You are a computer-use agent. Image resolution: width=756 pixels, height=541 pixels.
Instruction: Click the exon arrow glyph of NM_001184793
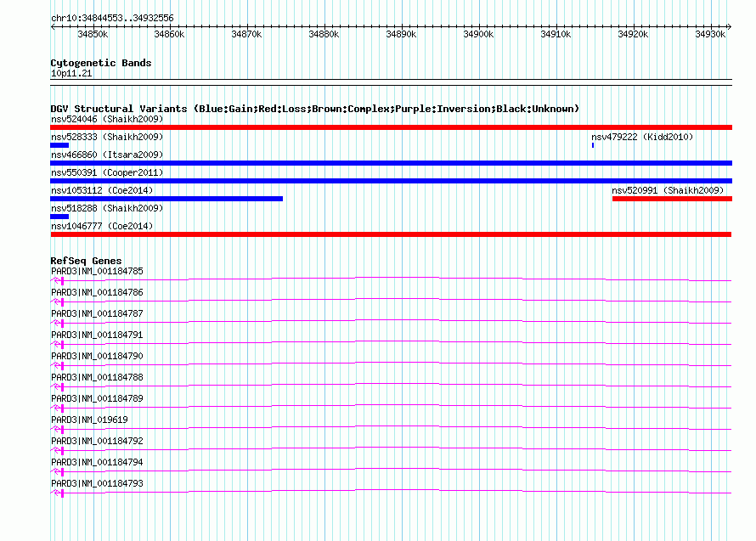(x=58, y=493)
